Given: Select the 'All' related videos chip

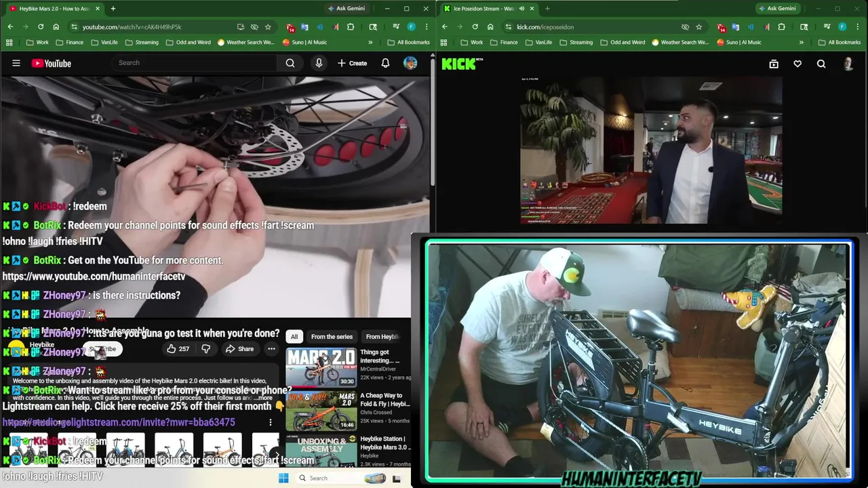Looking at the screenshot, I should [x=294, y=337].
